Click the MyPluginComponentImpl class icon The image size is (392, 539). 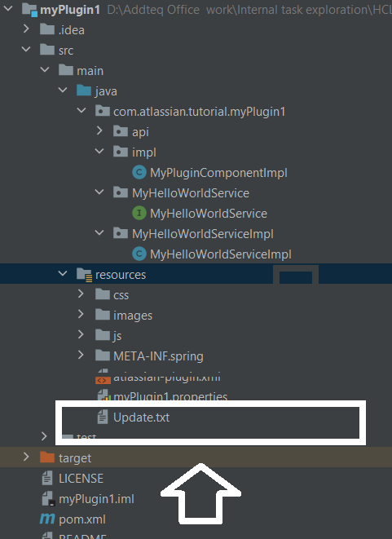[x=139, y=172]
